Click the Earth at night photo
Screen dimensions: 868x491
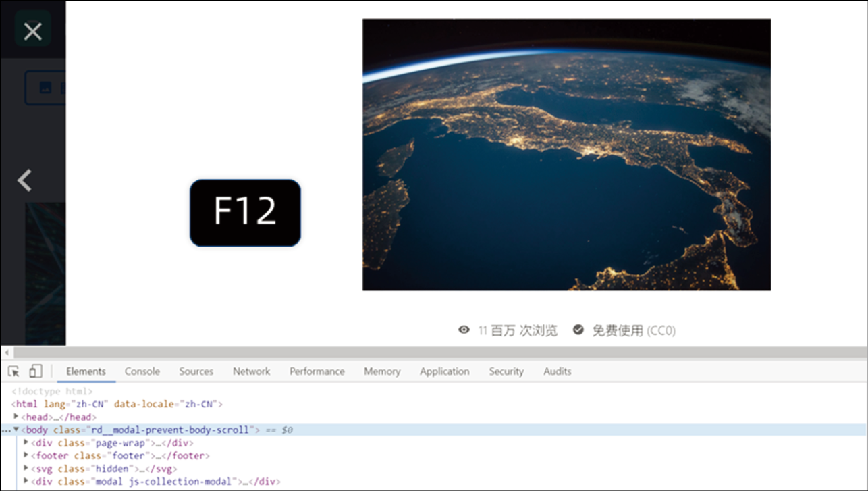tap(566, 155)
